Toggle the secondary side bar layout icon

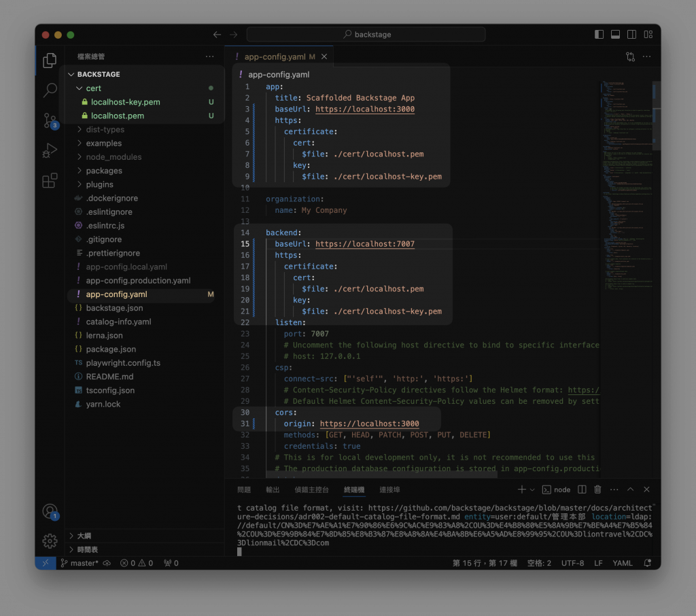(631, 34)
